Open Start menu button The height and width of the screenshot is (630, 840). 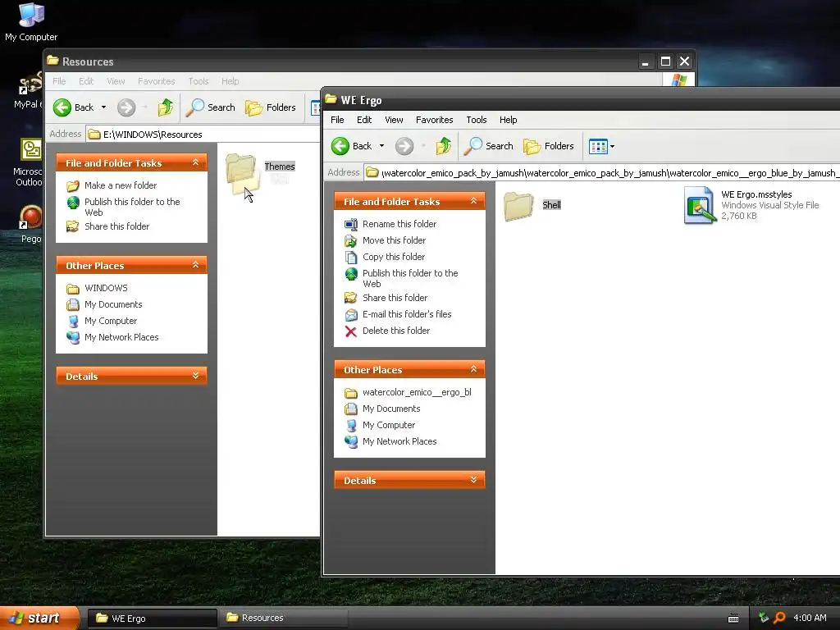coord(39,619)
